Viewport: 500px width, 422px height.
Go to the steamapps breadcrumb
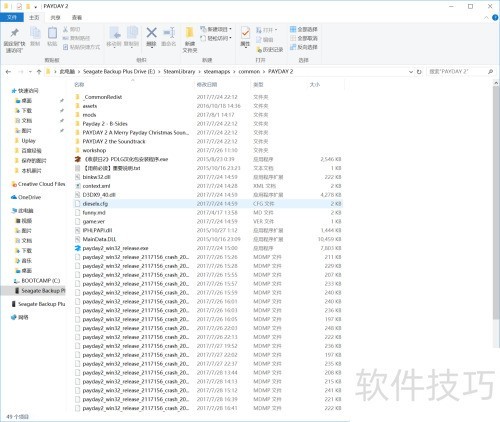click(217, 72)
